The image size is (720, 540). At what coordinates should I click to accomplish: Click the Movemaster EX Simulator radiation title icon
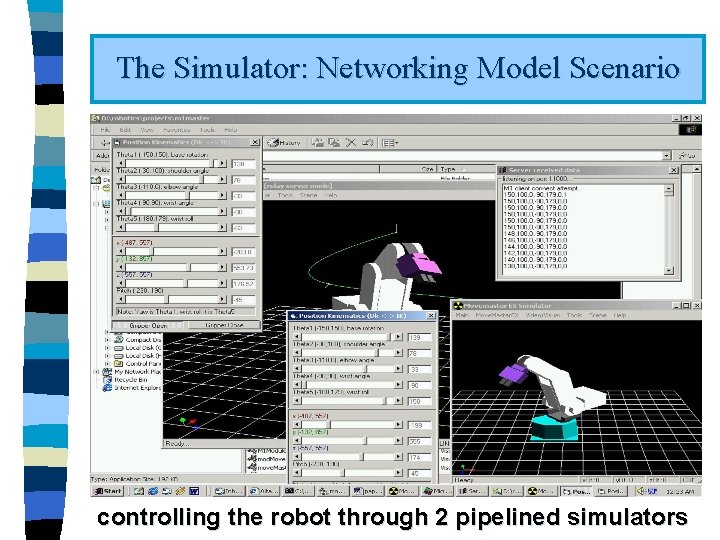(458, 306)
